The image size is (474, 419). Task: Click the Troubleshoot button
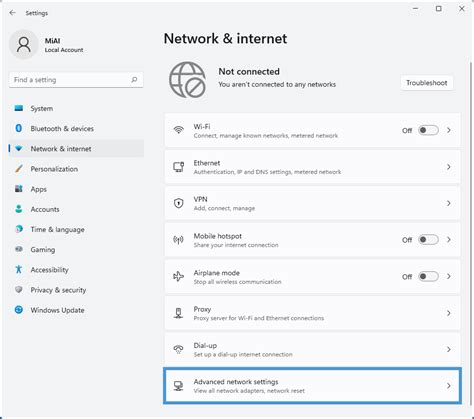(x=427, y=83)
